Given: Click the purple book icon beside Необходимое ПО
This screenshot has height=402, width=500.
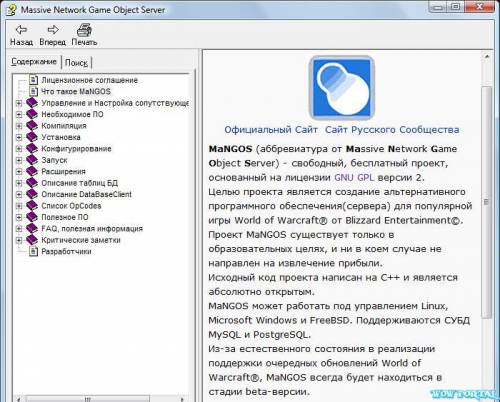Looking at the screenshot, I should [x=32, y=114].
